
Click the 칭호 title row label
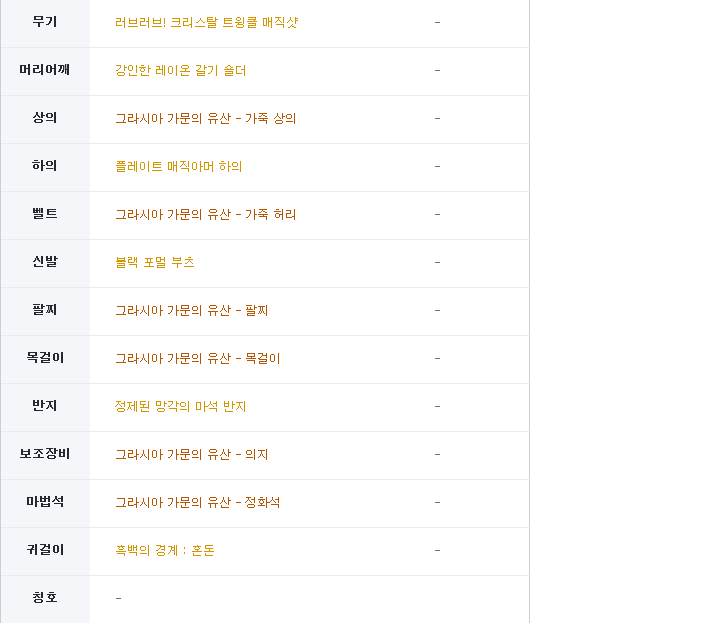45,598
